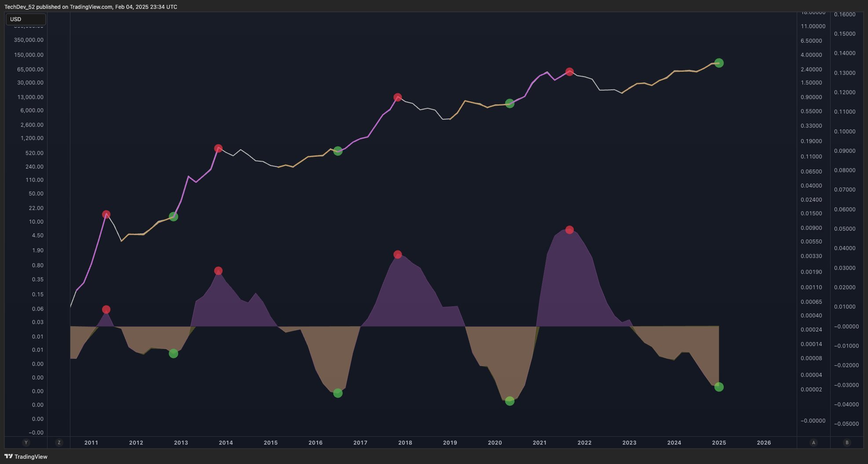
Task: Click the 2020 label on time axis
Action: (495, 443)
